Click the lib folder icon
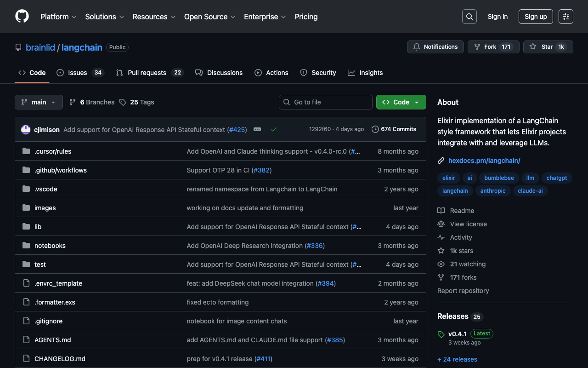This screenshot has width=588, height=368. pyautogui.click(x=26, y=227)
